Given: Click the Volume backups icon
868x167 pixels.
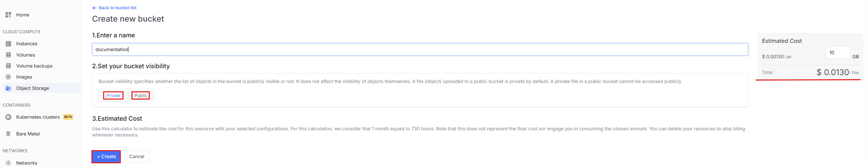Looking at the screenshot, I should [8, 66].
